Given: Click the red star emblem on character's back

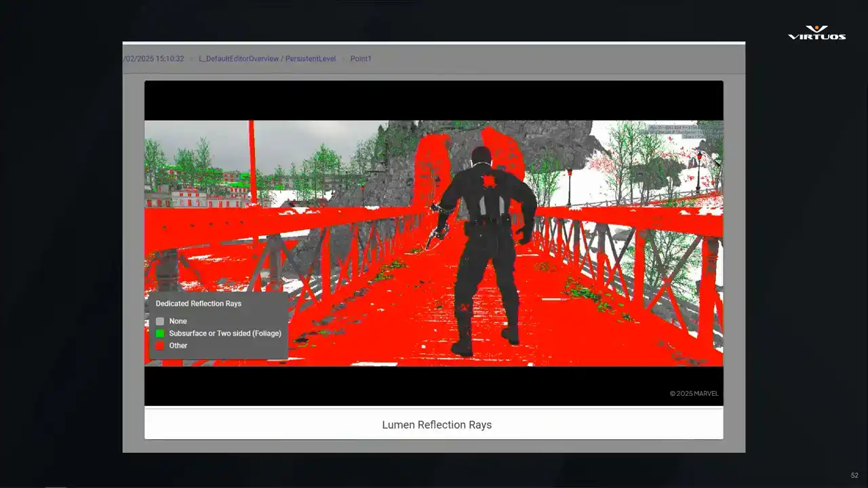Looking at the screenshot, I should coord(488,182).
